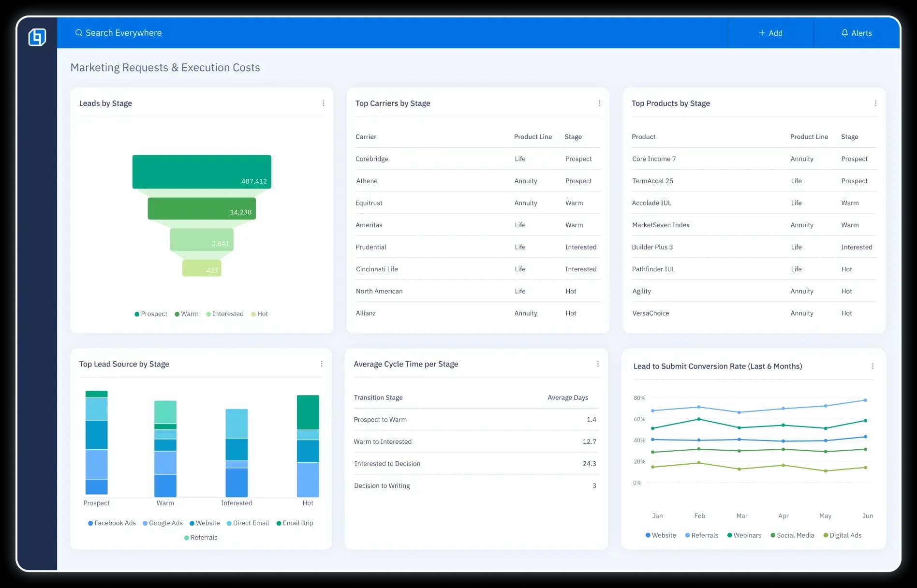Click the Add button text

pos(775,33)
